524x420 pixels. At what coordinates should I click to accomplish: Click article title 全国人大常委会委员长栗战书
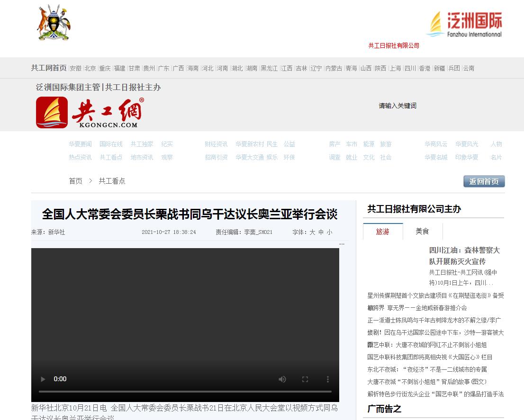(x=190, y=214)
